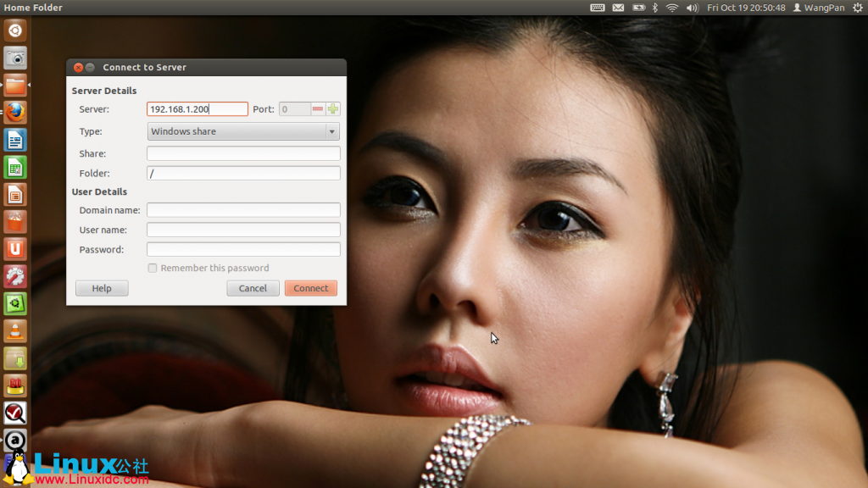Open the green download arrow dock icon
The height and width of the screenshot is (488, 868).
(x=15, y=358)
